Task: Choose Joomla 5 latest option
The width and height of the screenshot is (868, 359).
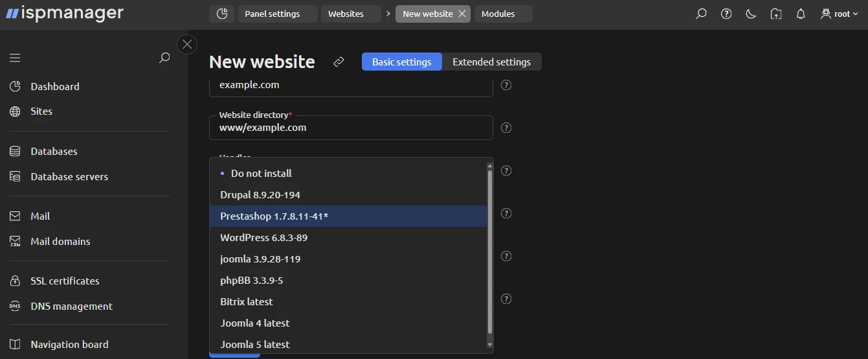Action: pyautogui.click(x=348, y=344)
